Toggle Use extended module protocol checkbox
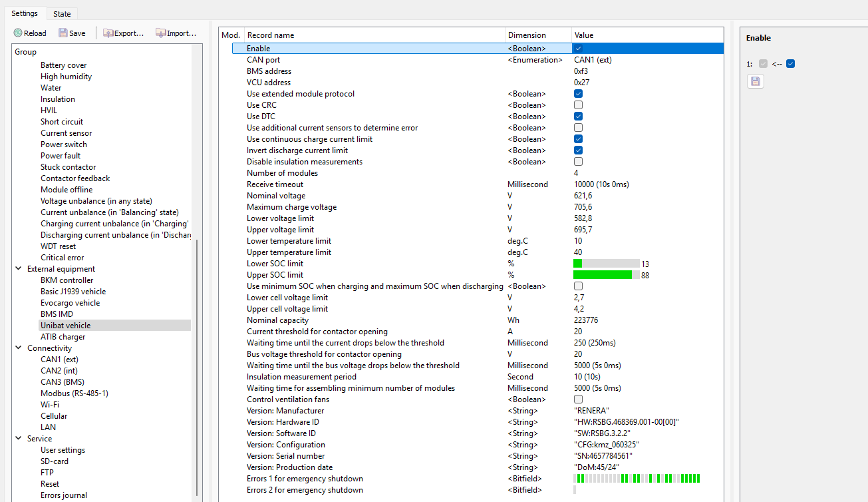The image size is (868, 502). [x=579, y=94]
